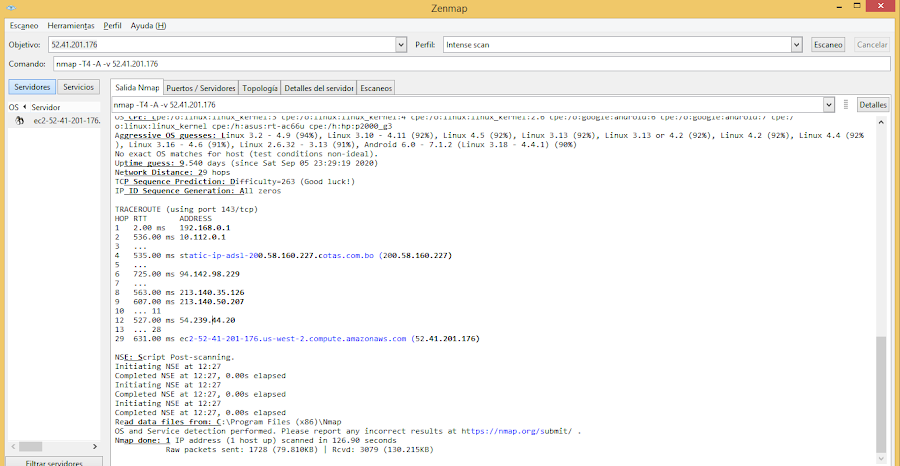Click the https://nmap.org/submit/ link text

tap(517, 431)
